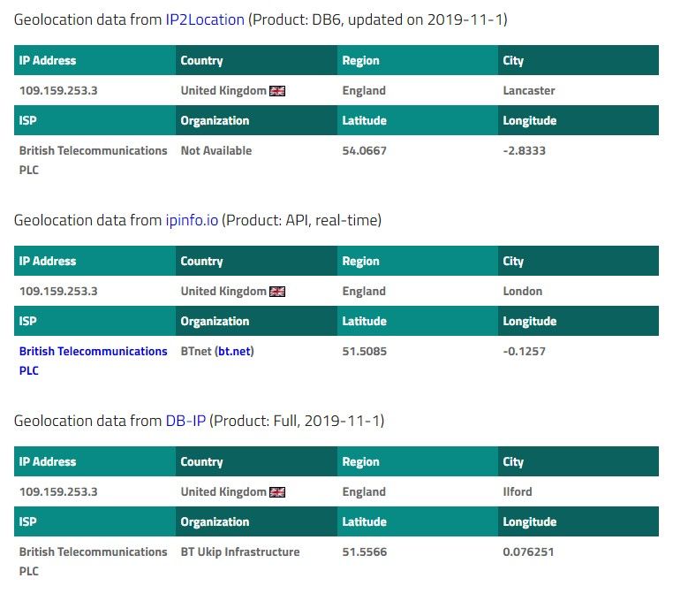The image size is (673, 616).
Task: Click longitude value -0.1257
Action: point(524,352)
